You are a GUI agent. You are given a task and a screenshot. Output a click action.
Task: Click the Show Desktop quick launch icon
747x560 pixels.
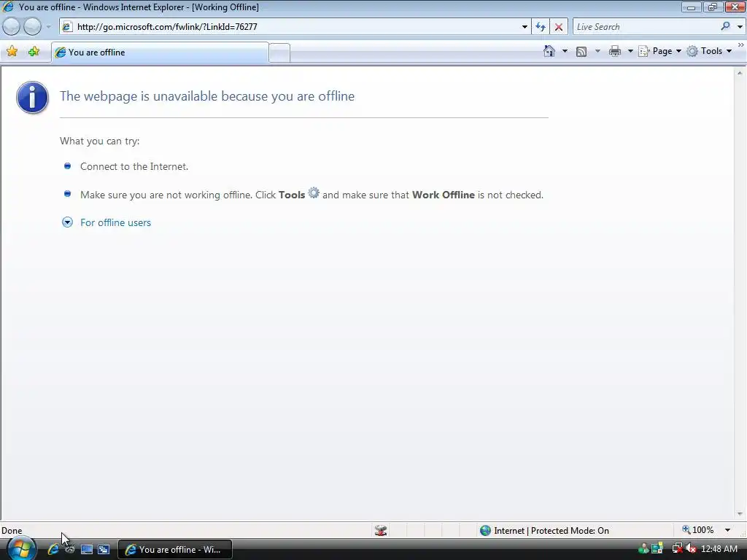tap(86, 549)
